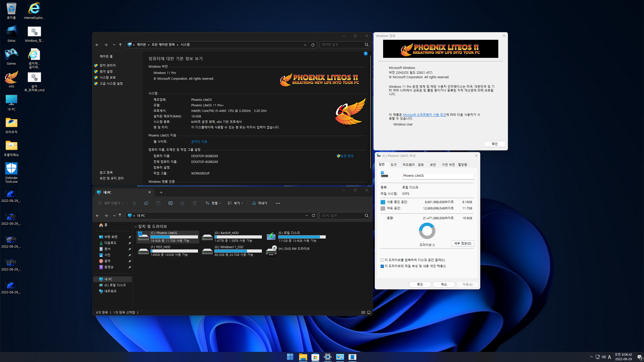Switch to the 할당량 tab
Image resolution: width=644 pixels, height=362 pixels.
click(x=463, y=164)
